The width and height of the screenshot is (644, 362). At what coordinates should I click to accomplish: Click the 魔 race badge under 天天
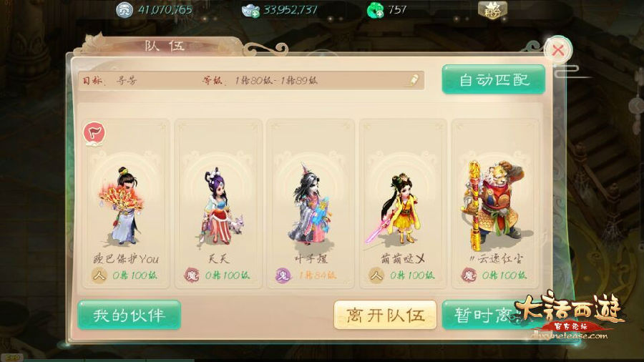click(191, 275)
